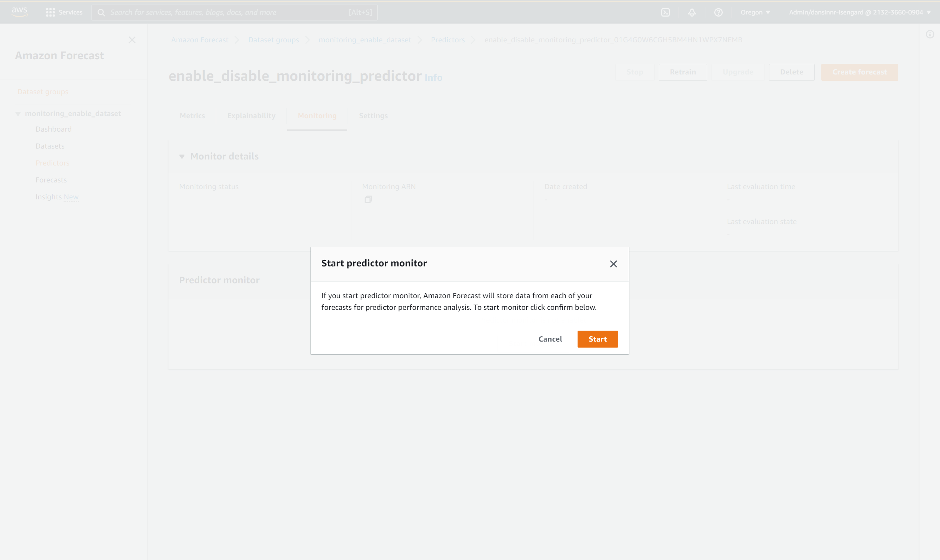This screenshot has height=560, width=940.
Task: Click the AWS logo icon
Action: 19,12
